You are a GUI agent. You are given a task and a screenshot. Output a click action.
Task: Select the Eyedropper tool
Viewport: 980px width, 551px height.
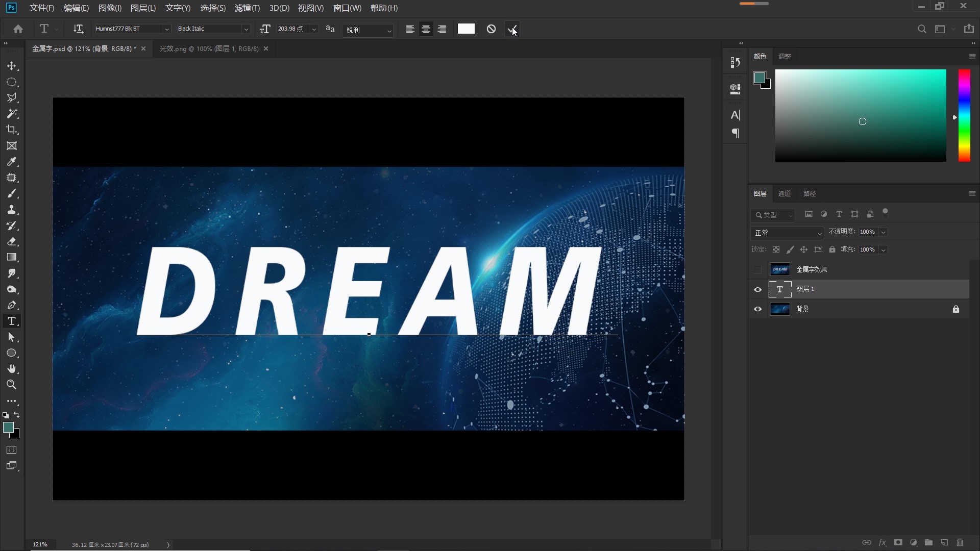pos(12,162)
